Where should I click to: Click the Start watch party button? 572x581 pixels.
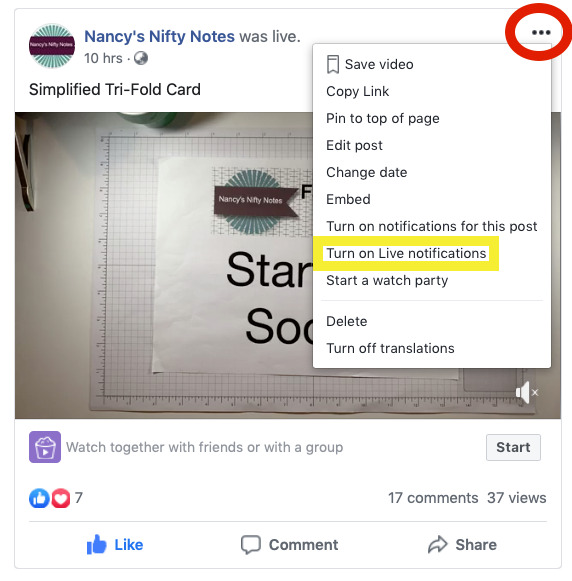click(513, 447)
